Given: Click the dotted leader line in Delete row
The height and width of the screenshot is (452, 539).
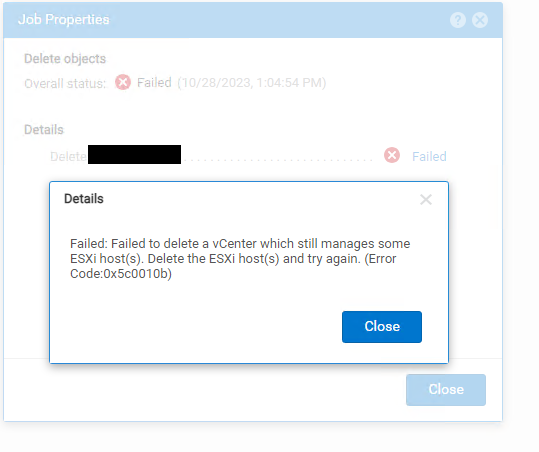Looking at the screenshot, I should [x=278, y=160].
